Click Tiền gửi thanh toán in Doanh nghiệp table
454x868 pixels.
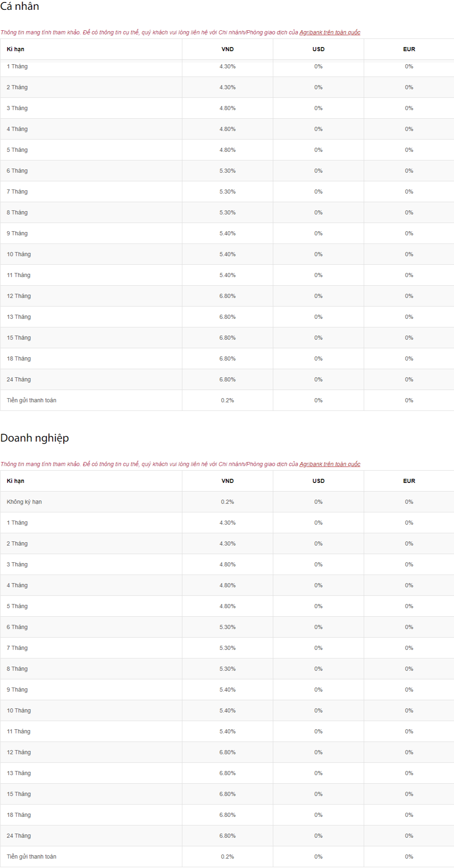(32, 857)
